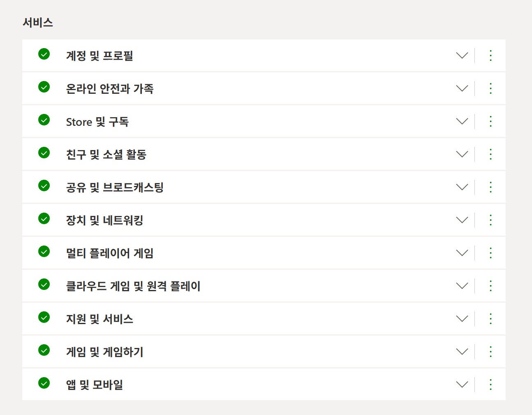
Task: Open more options for 장치 및 네트워킹
Action: point(490,220)
